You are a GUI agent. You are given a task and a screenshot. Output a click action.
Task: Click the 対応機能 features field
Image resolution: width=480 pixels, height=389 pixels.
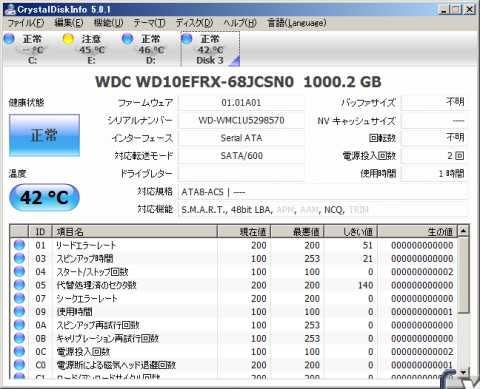(x=323, y=210)
